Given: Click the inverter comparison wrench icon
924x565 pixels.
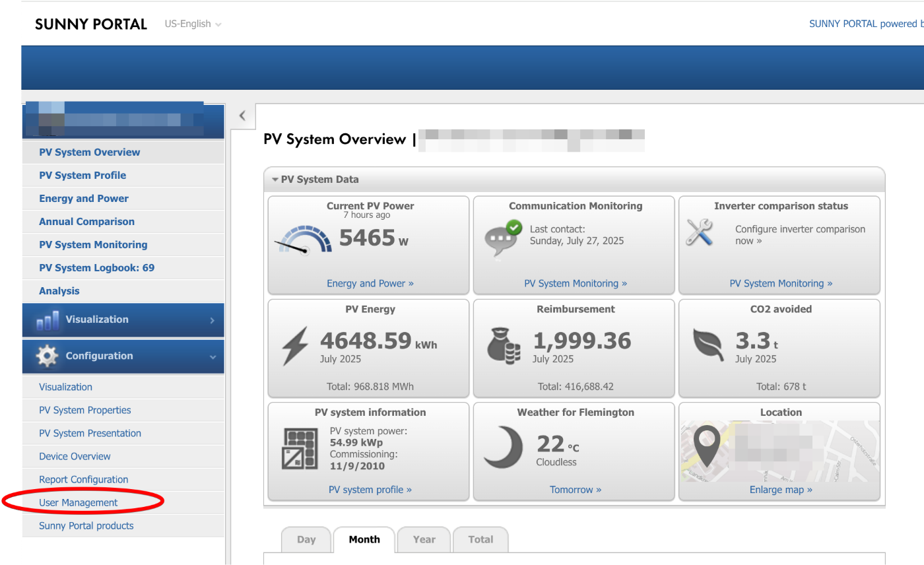Looking at the screenshot, I should click(x=700, y=232).
